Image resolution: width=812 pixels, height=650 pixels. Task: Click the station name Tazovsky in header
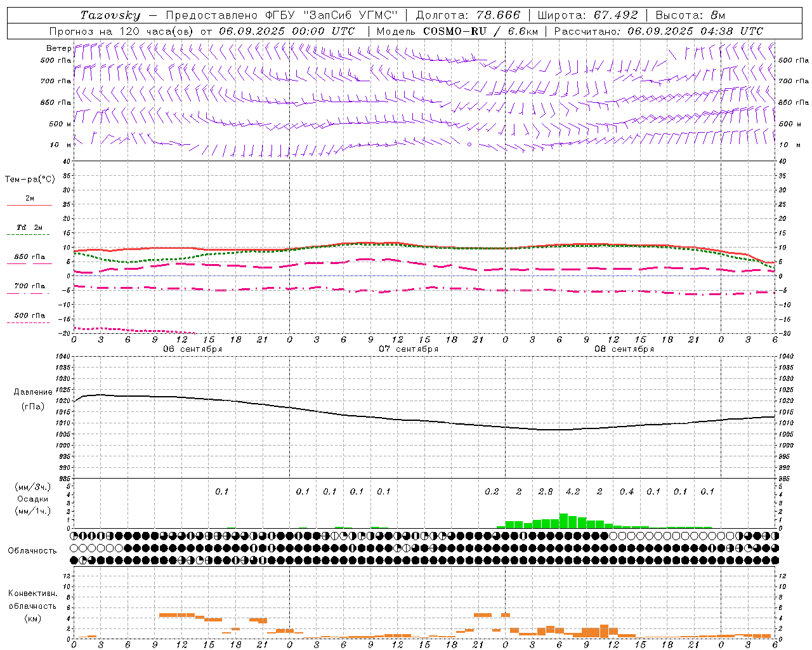[110, 15]
